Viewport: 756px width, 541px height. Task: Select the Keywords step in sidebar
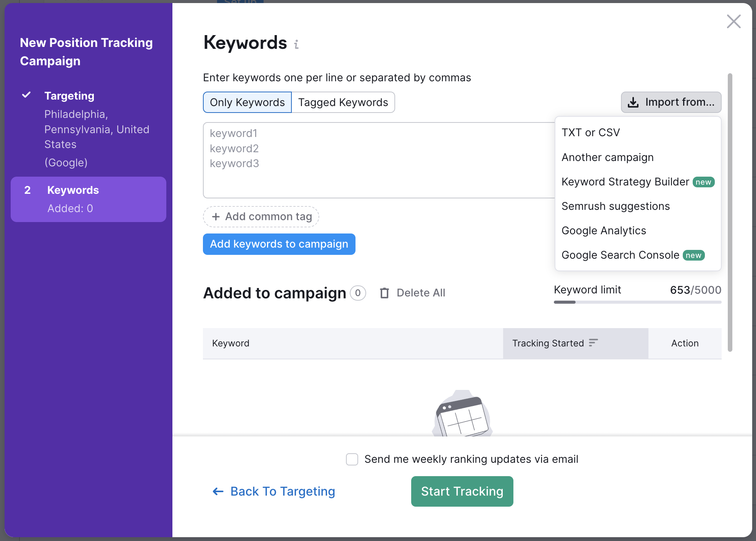(88, 199)
